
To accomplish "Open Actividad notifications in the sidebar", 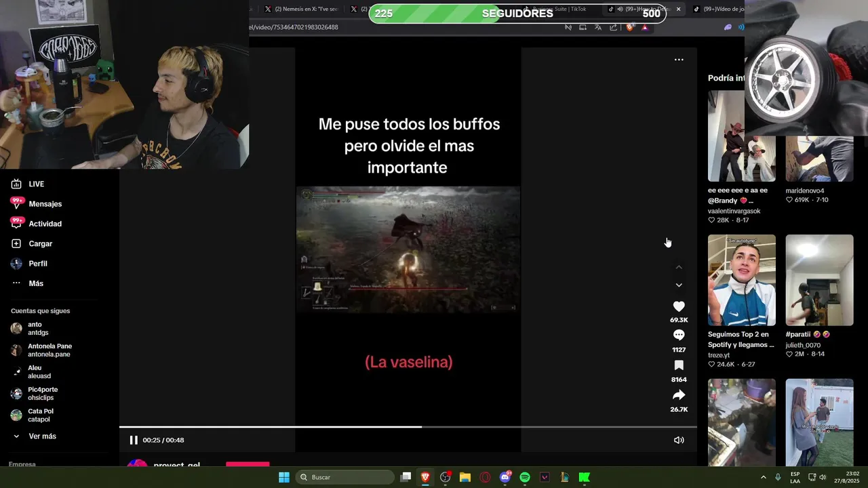I will pos(36,224).
